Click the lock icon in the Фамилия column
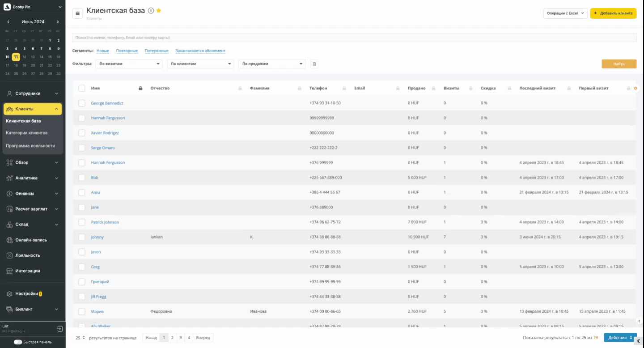 [300, 88]
